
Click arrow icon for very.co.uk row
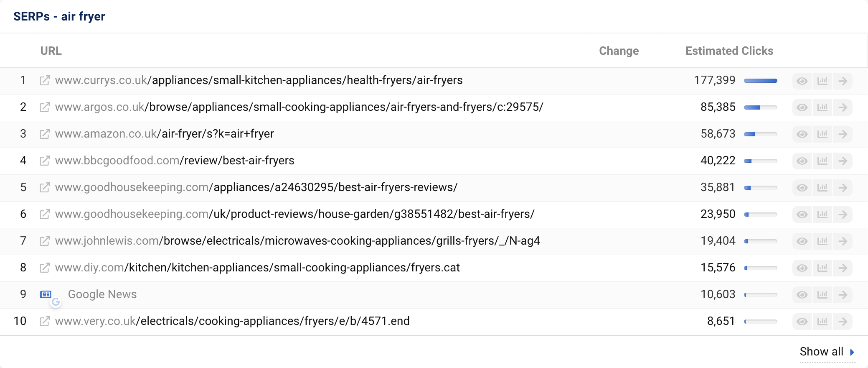[x=843, y=322]
